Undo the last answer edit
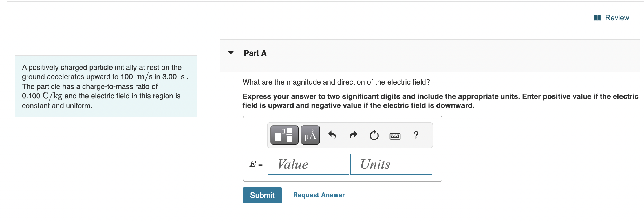644x222 pixels. click(332, 135)
